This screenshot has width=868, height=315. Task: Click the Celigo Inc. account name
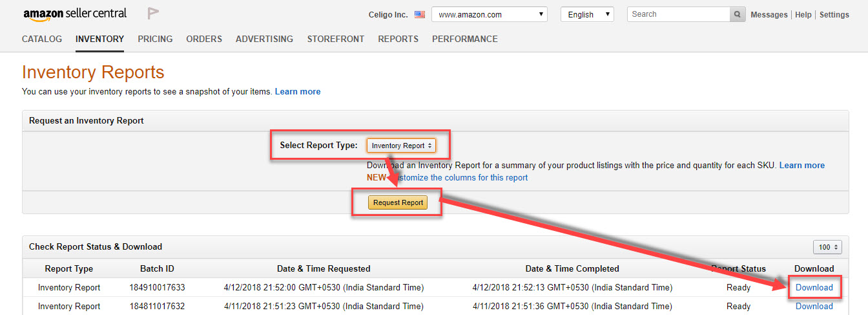click(388, 14)
